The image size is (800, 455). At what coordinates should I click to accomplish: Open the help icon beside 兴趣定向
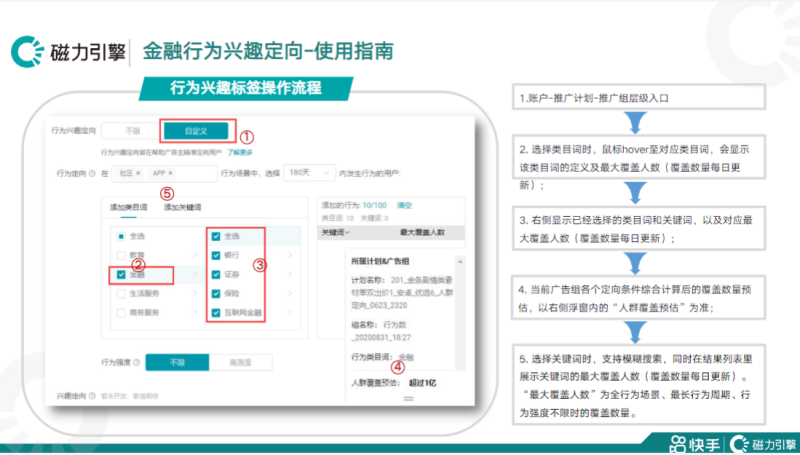(92, 395)
